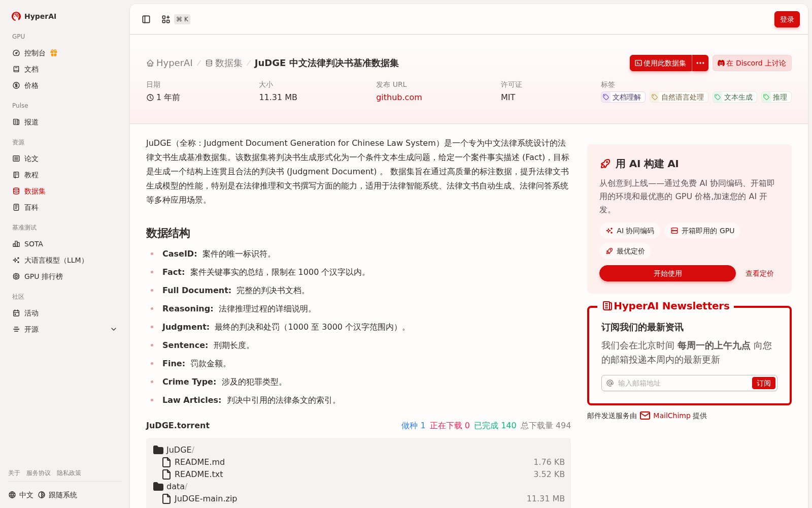Open the MailChimp link
The image size is (812, 508).
672,416
